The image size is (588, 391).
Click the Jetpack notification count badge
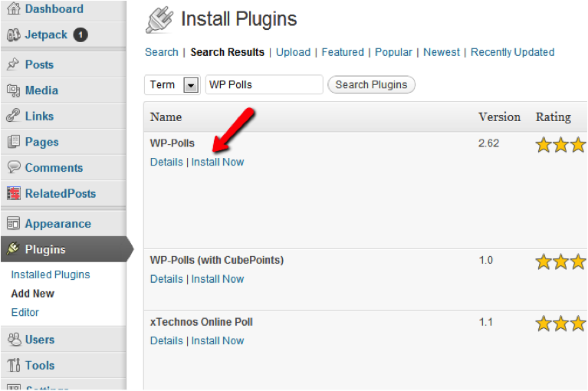(x=80, y=34)
